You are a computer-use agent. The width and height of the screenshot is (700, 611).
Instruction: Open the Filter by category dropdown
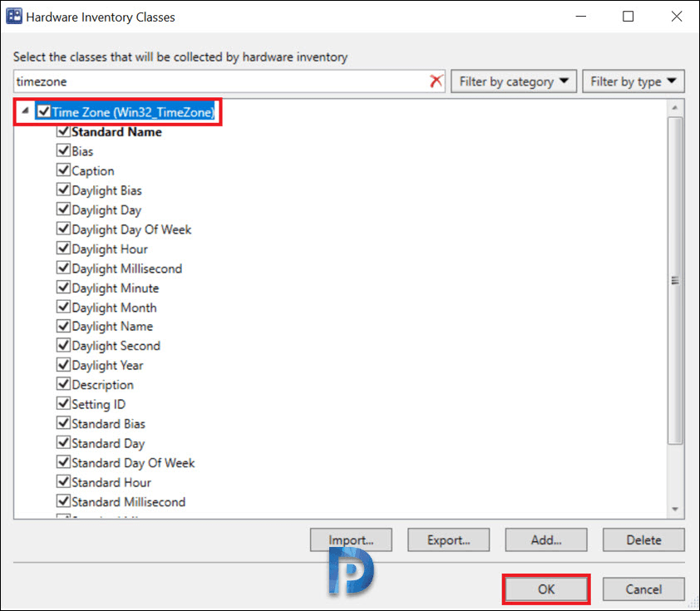pos(513,81)
